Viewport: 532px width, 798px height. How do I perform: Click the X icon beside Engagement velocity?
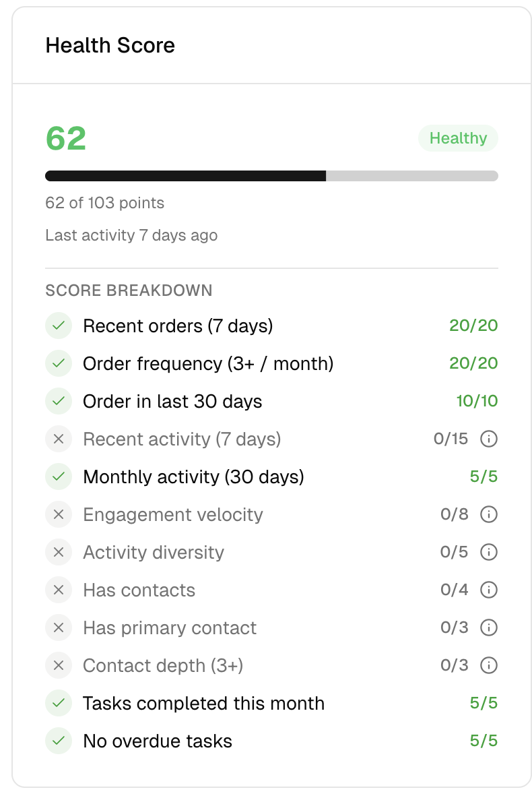(x=59, y=514)
